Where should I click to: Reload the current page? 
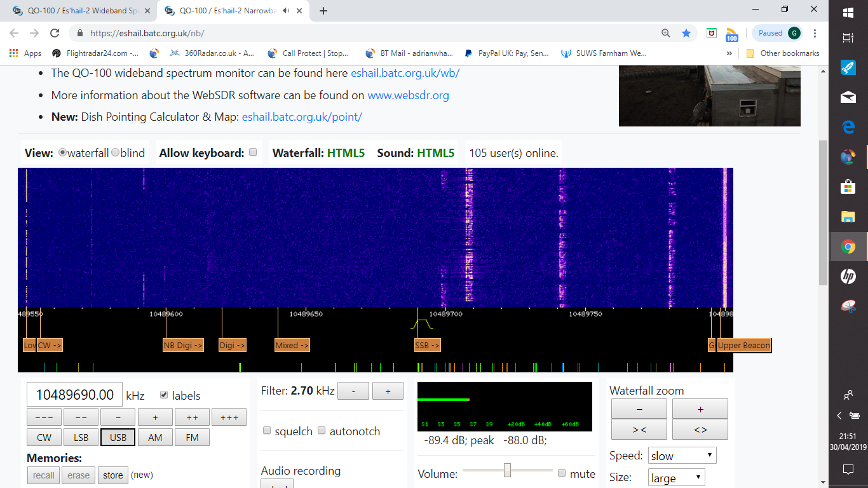(x=55, y=33)
